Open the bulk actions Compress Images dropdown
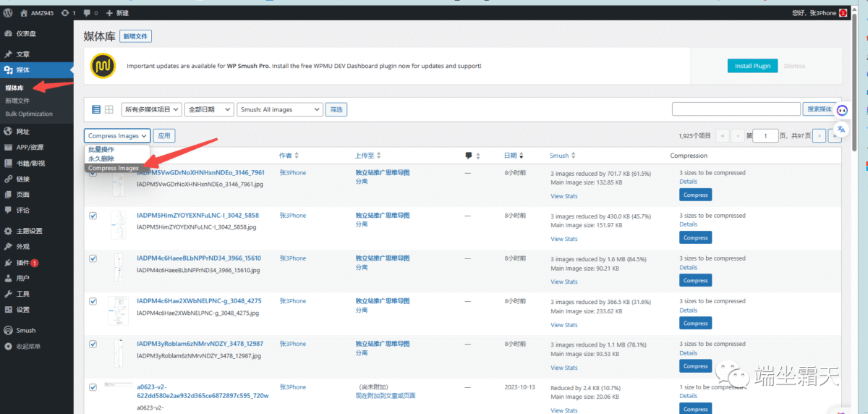Viewport: 868px width, 414px height. click(x=117, y=135)
